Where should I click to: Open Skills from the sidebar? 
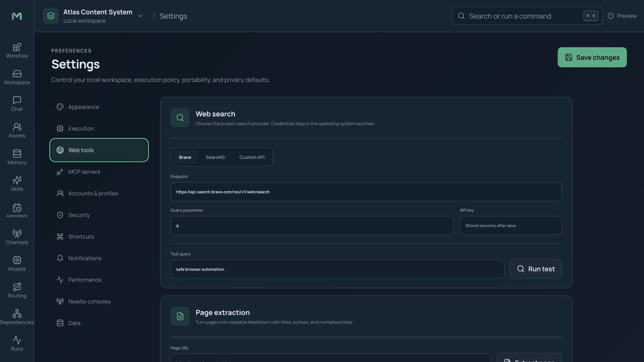tap(17, 184)
